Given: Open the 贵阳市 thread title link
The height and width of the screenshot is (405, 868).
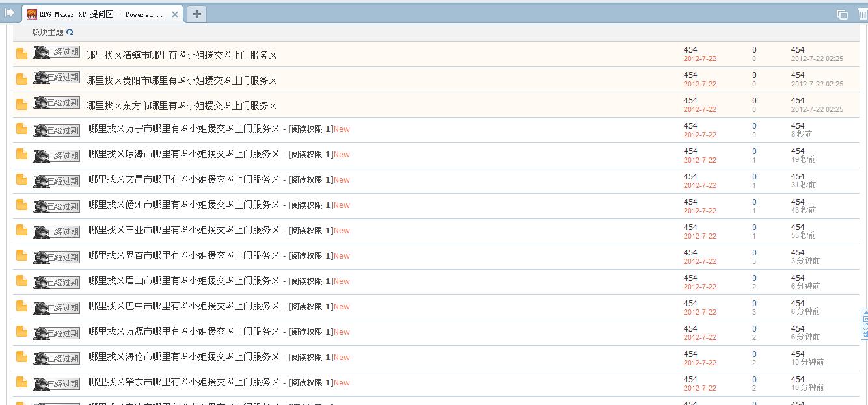Looking at the screenshot, I should coord(182,81).
